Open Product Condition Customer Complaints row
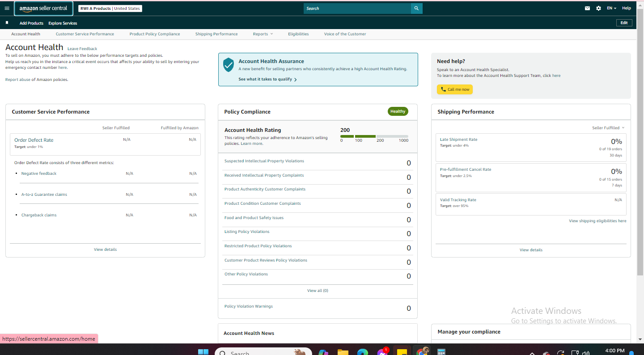Screen dimensions: 644x355 [x=318, y=205]
